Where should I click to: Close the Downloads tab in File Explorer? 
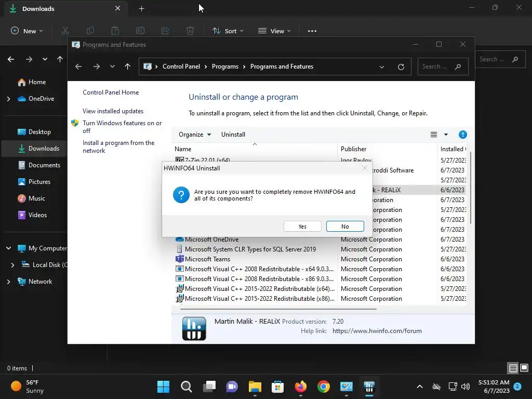pyautogui.click(x=117, y=8)
